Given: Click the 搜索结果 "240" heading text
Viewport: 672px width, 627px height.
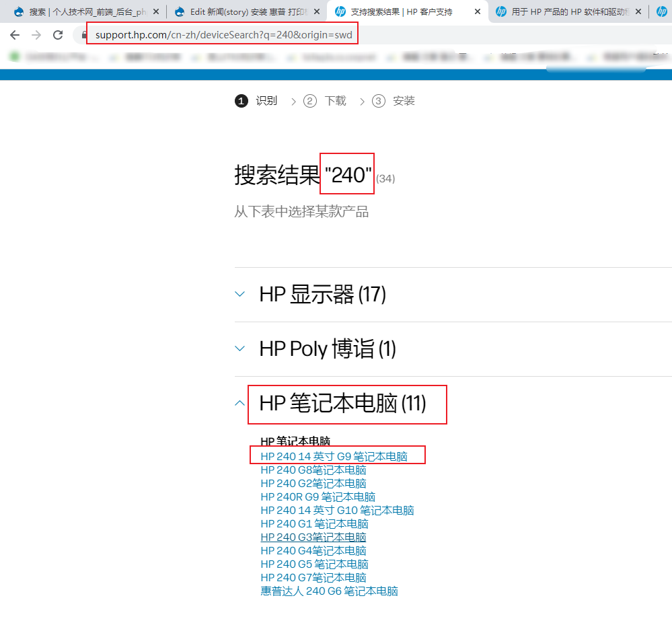Looking at the screenshot, I should tap(303, 175).
